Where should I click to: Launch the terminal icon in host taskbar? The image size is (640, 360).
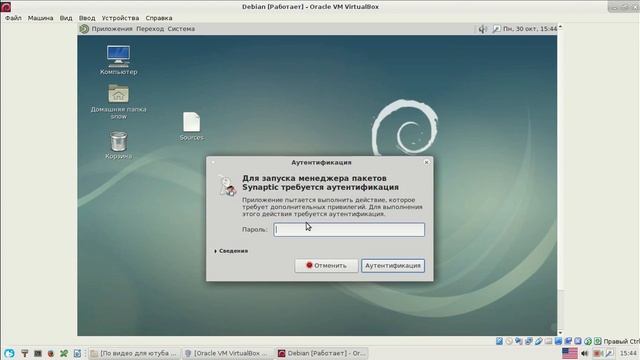pos(38,353)
